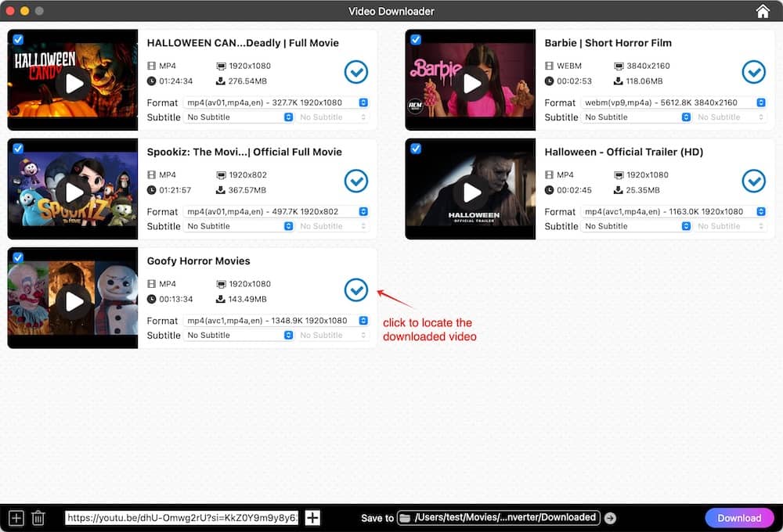Deselect the checkbox on the Spookiz thumbnail
Viewport: 783px width, 532px height.
17,148
